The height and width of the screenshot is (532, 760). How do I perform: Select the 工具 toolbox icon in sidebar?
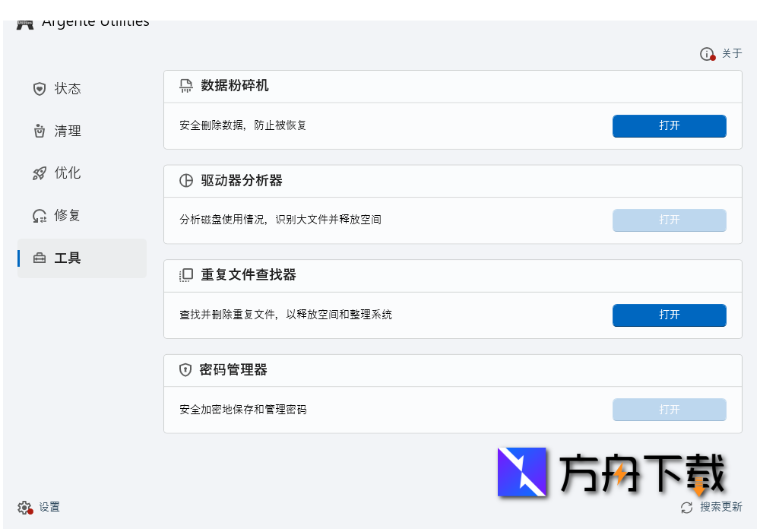point(39,258)
